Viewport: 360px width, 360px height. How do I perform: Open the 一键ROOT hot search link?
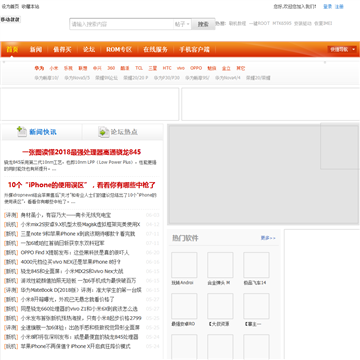(x=259, y=23)
